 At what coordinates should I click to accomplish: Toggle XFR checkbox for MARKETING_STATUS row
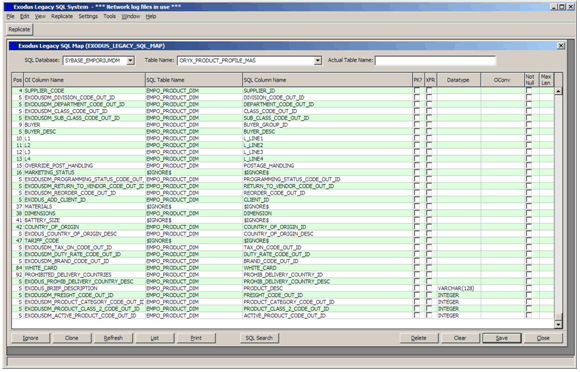coord(429,172)
